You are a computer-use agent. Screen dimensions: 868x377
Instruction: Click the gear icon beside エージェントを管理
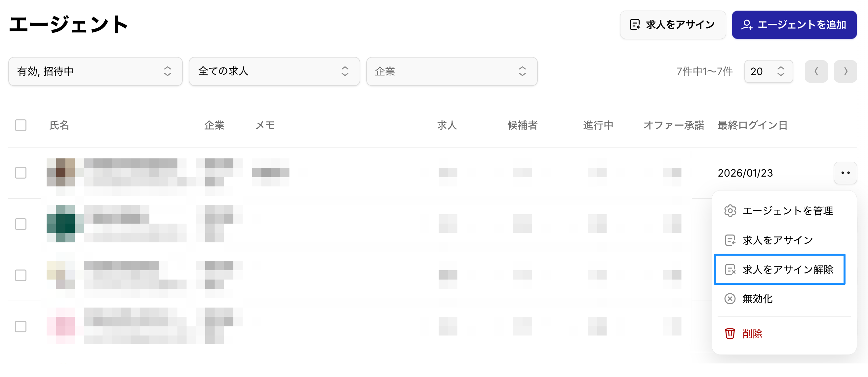(x=730, y=211)
